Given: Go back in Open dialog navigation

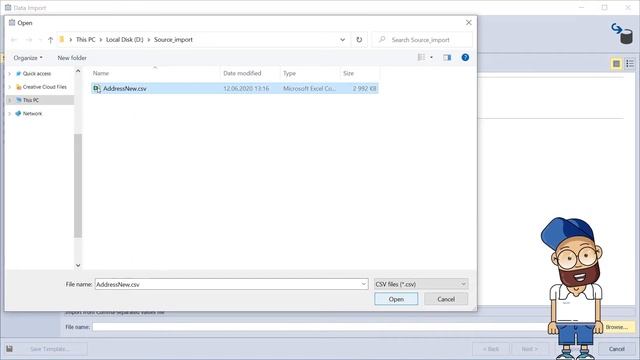Looking at the screenshot, I should point(14,40).
